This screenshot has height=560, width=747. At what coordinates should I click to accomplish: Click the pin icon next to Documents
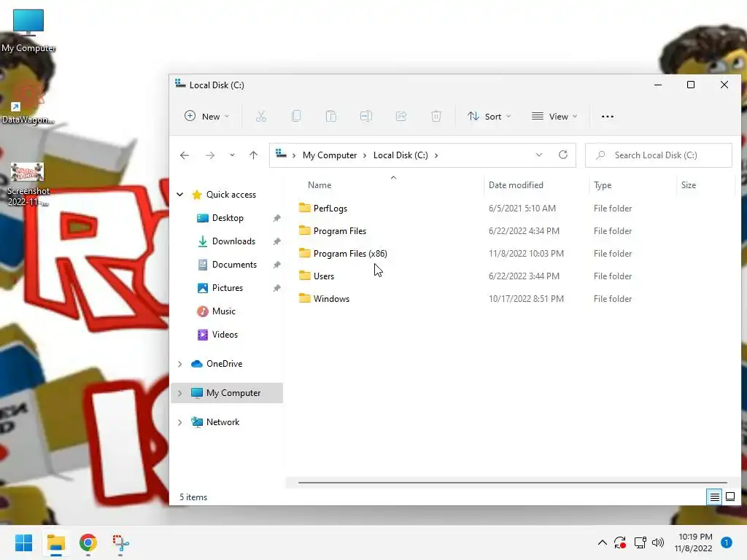[x=276, y=265]
